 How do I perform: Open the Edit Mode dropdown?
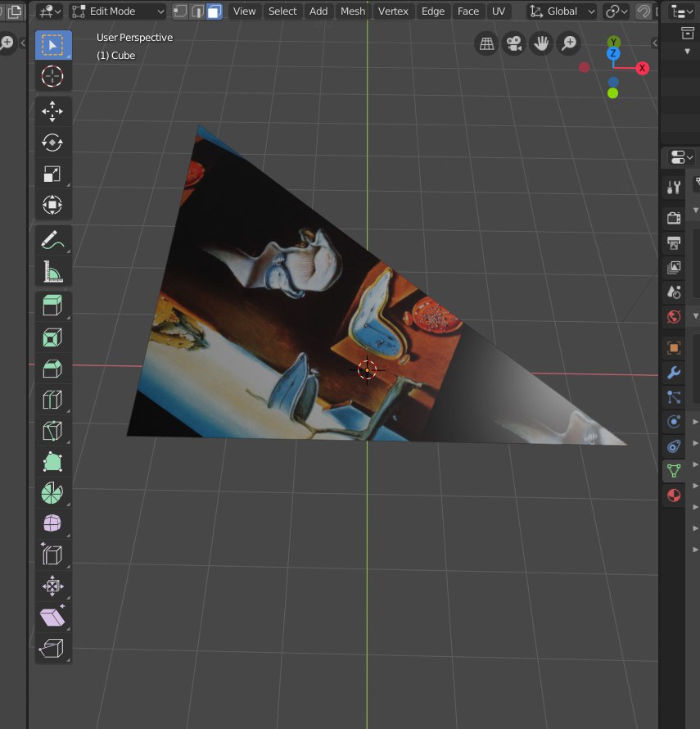coord(118,11)
